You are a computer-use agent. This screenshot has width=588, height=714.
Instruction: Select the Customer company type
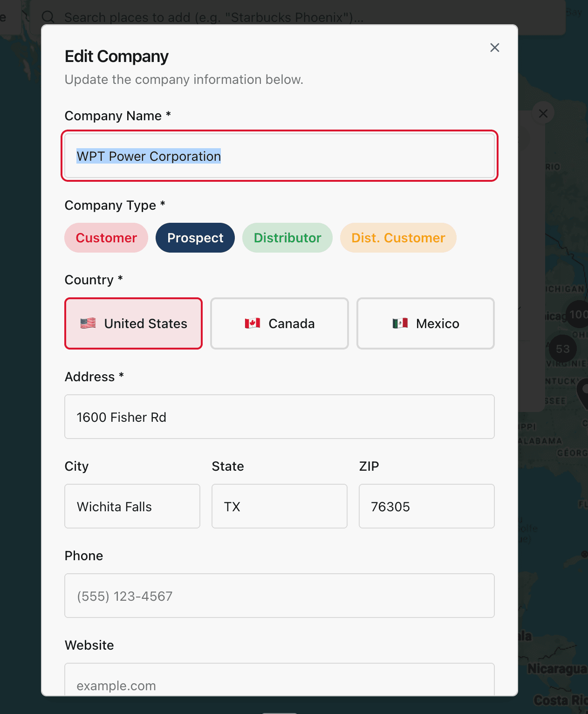coord(106,238)
